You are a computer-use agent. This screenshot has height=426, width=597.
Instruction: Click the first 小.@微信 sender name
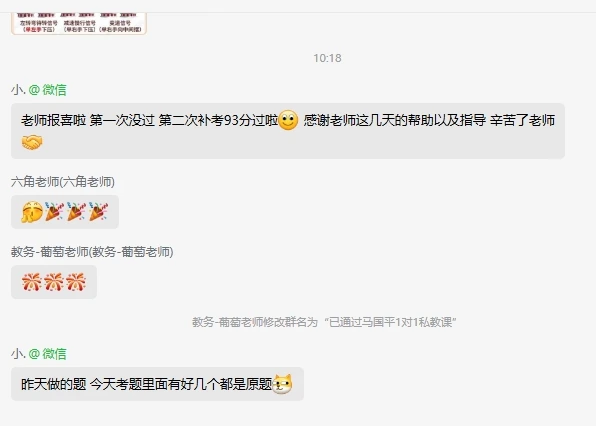tap(39, 90)
